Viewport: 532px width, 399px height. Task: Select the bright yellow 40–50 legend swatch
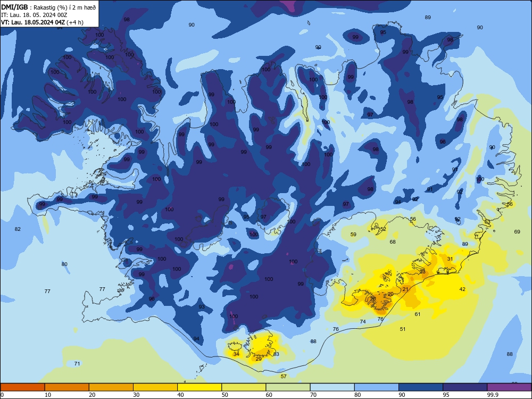point(199,387)
